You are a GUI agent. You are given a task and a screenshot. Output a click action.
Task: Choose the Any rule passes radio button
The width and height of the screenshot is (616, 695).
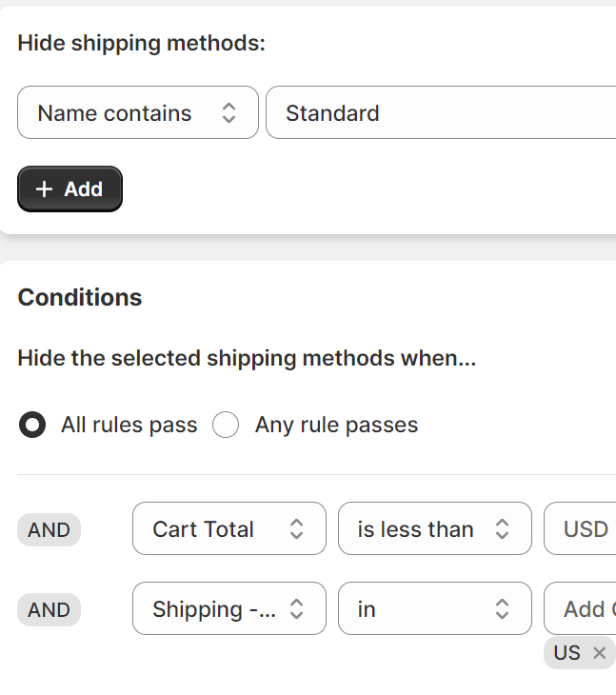[226, 425]
